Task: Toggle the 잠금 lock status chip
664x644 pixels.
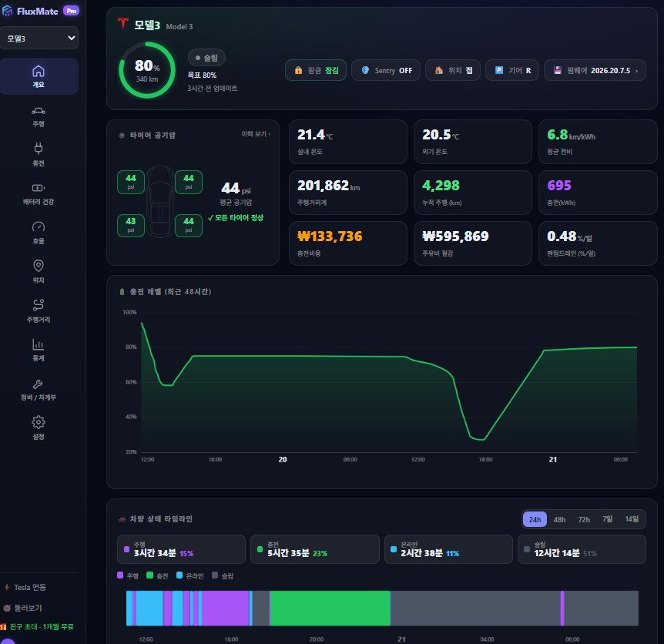Action: pyautogui.click(x=316, y=70)
